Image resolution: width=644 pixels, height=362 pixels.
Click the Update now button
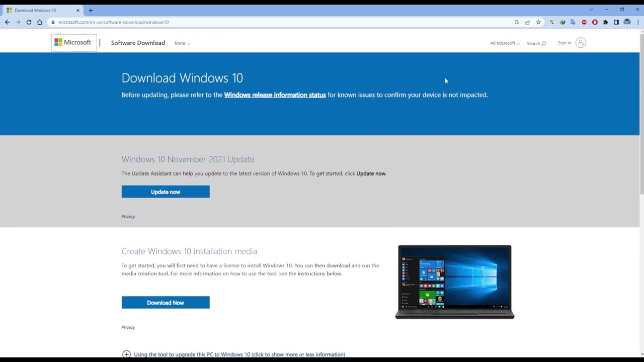click(166, 192)
